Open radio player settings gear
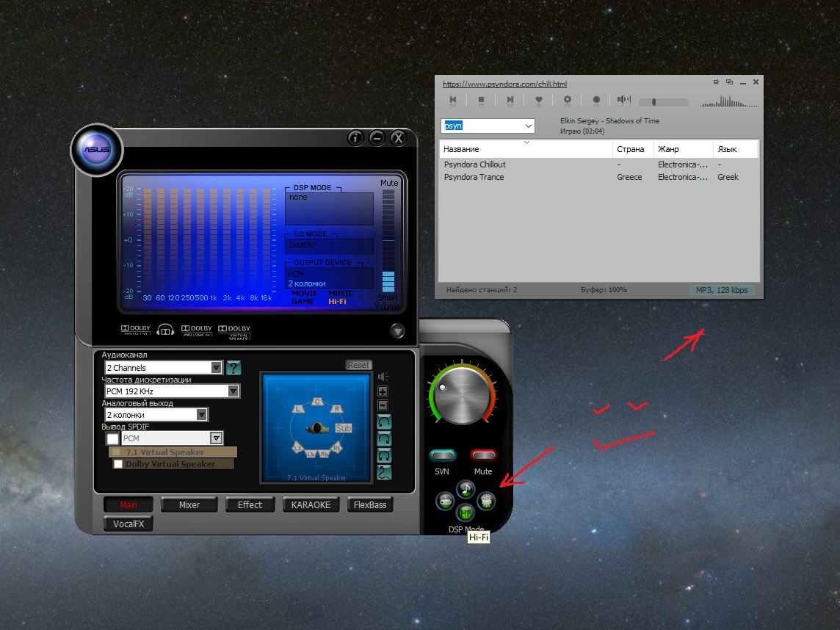Viewport: 840px width, 630px height. click(568, 100)
